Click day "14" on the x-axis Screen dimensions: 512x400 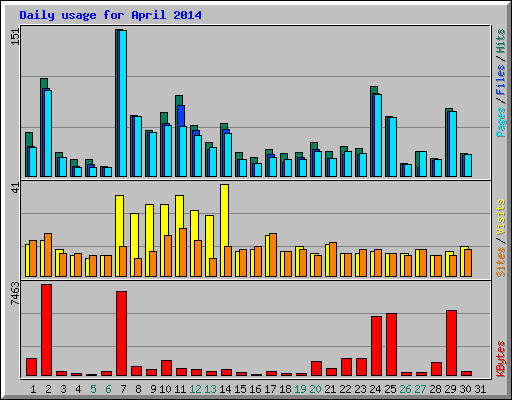pos(225,389)
